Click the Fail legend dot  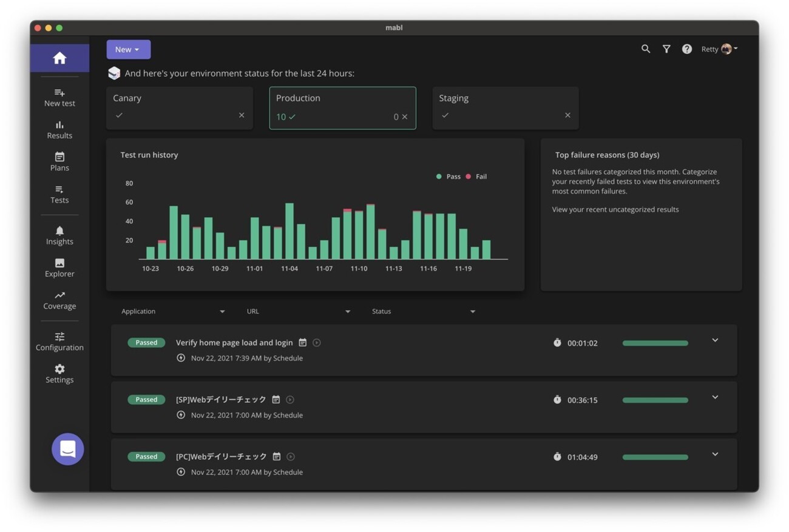[x=468, y=177]
